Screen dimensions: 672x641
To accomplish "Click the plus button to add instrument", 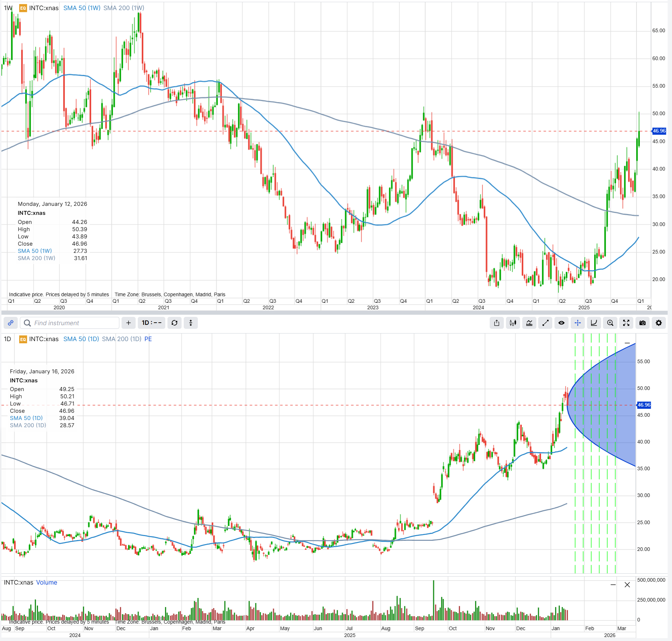I will pos(128,323).
